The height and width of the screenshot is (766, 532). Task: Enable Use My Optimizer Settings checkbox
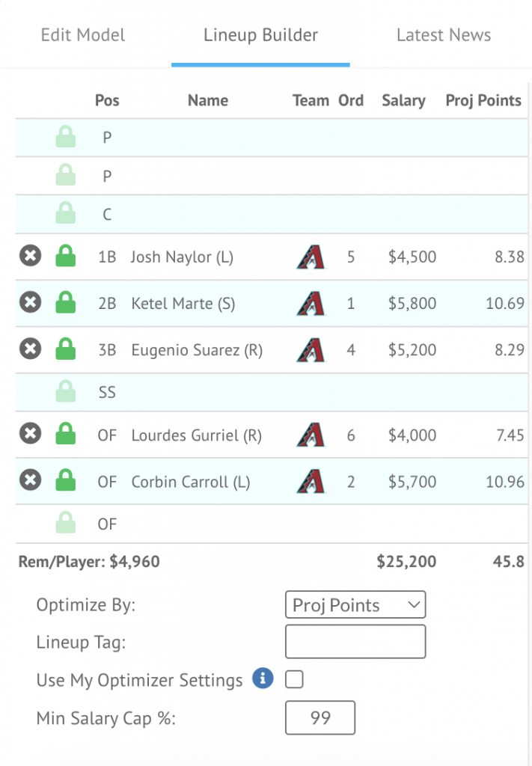tap(294, 679)
